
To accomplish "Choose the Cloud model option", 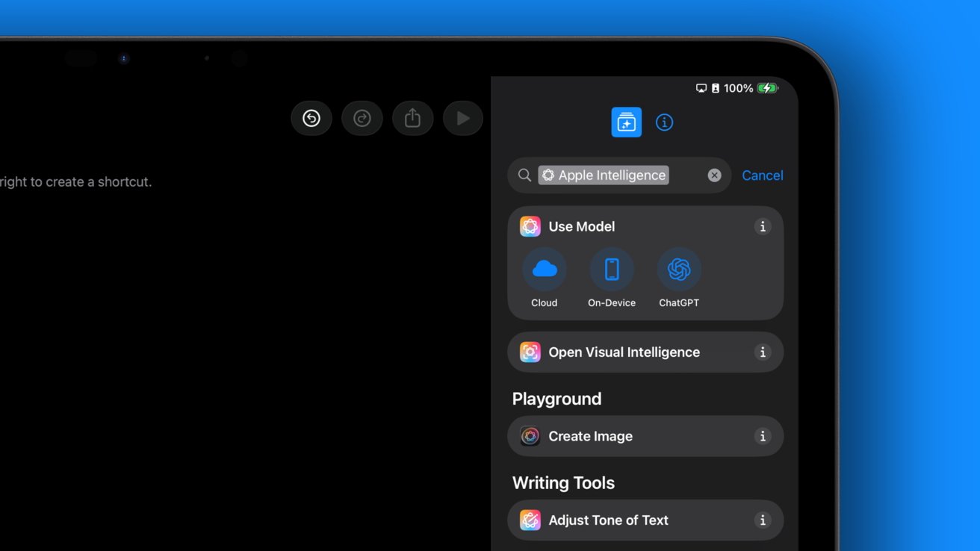I will click(x=545, y=278).
